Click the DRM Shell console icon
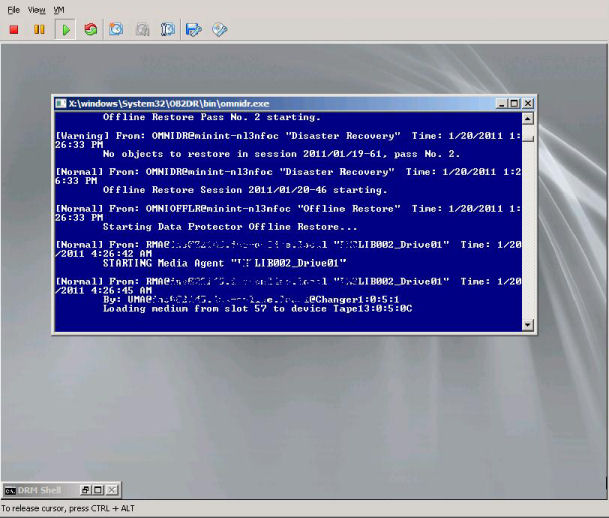The height and width of the screenshot is (518, 609). click(10, 490)
